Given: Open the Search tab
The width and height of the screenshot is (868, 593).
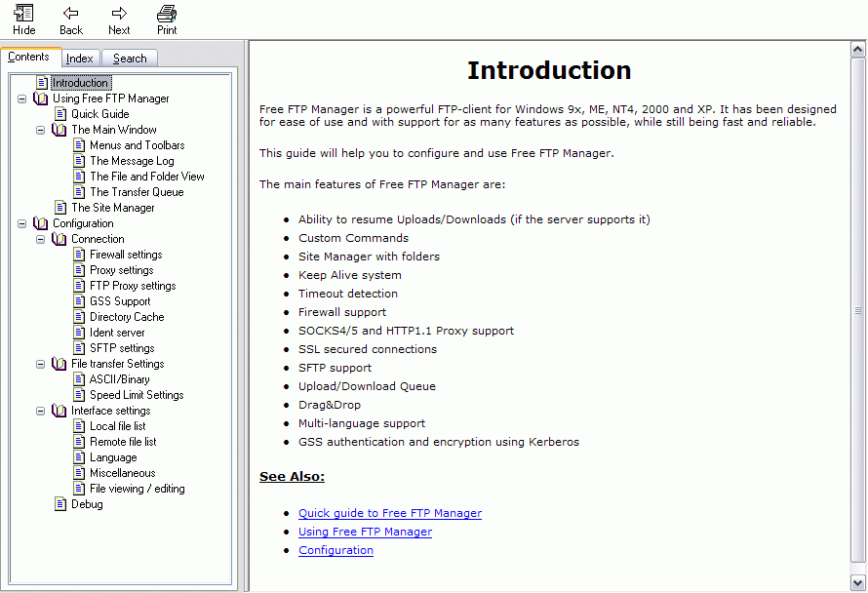Looking at the screenshot, I should click(x=130, y=59).
